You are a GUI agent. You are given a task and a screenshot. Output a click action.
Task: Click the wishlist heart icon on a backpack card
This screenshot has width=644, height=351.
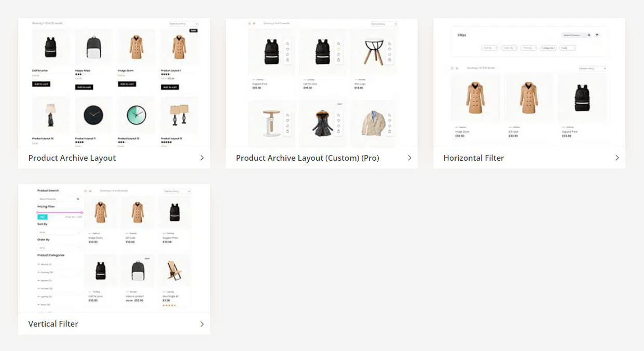[x=287, y=49]
